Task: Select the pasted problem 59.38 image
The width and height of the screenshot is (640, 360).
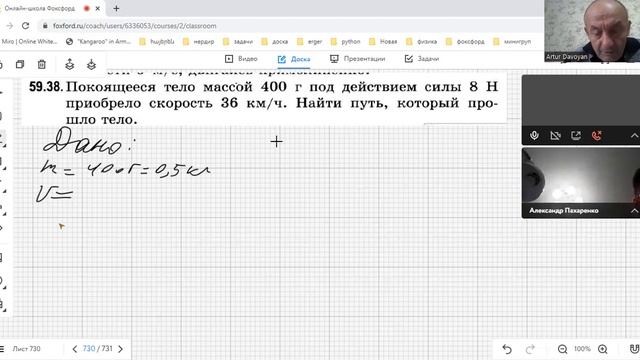Action: point(264,98)
